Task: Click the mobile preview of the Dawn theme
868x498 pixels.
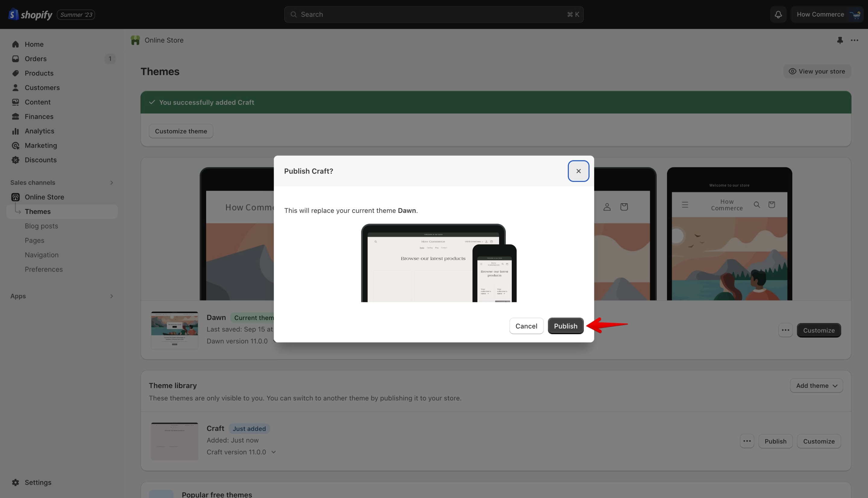Action: click(x=729, y=234)
